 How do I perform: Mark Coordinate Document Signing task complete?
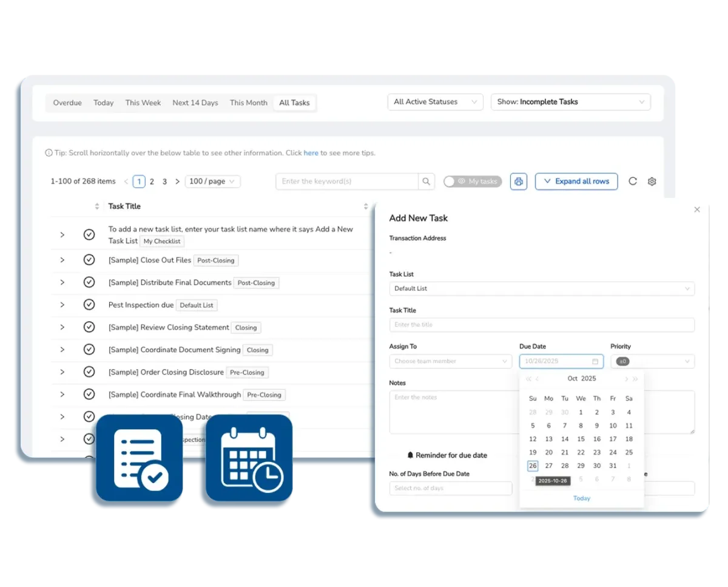89,350
